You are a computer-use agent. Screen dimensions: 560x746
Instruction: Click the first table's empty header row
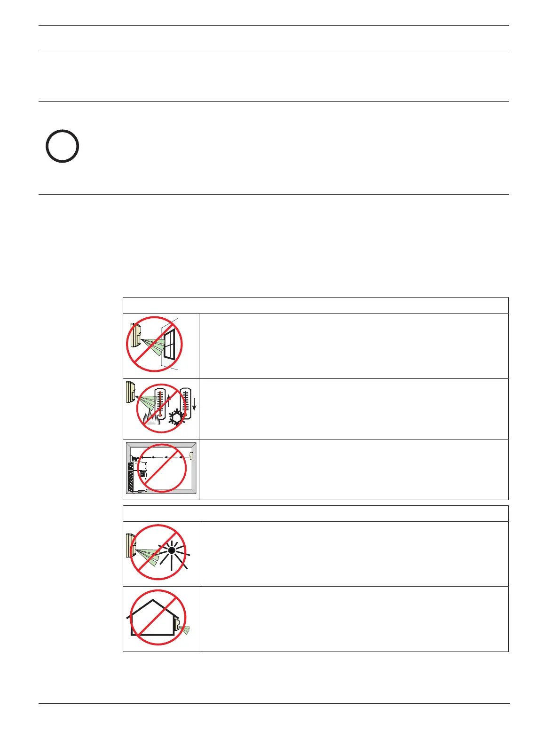point(315,305)
